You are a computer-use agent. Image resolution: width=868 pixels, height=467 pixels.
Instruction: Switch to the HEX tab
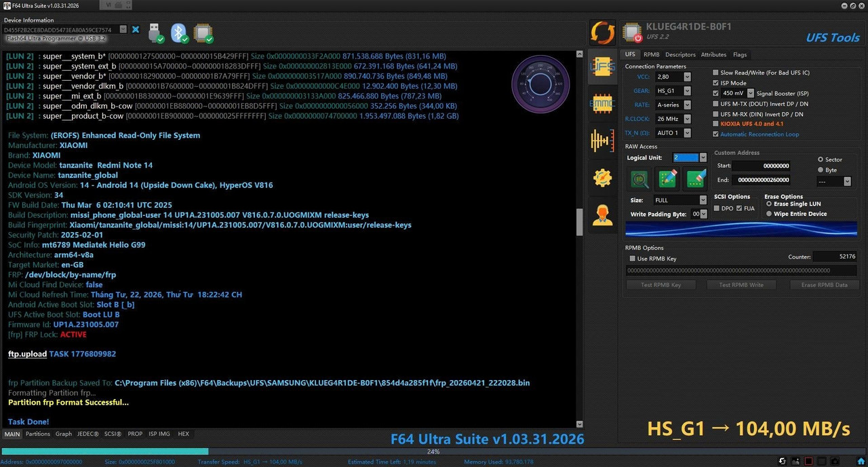pos(184,434)
